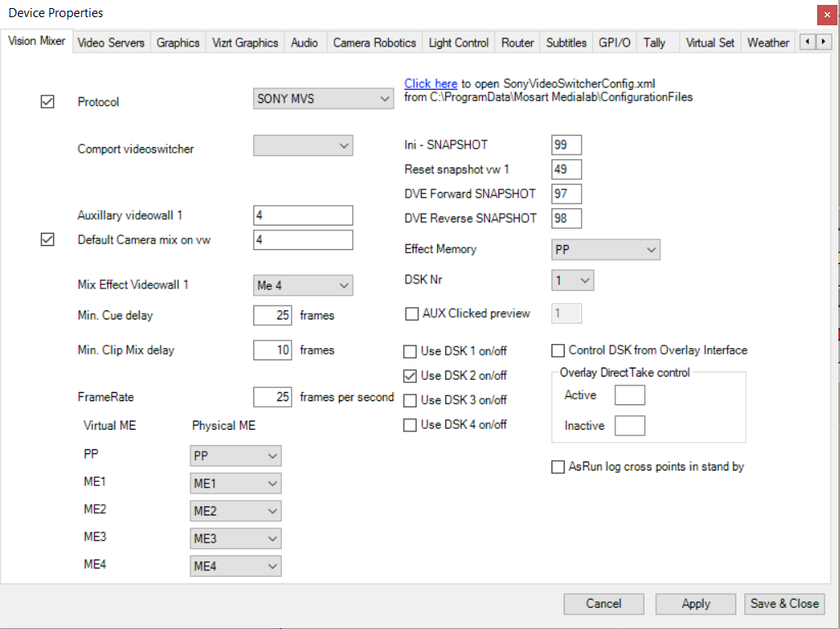Switch to the Camera Robotics tab
The width and height of the screenshot is (840, 629).
click(x=374, y=42)
